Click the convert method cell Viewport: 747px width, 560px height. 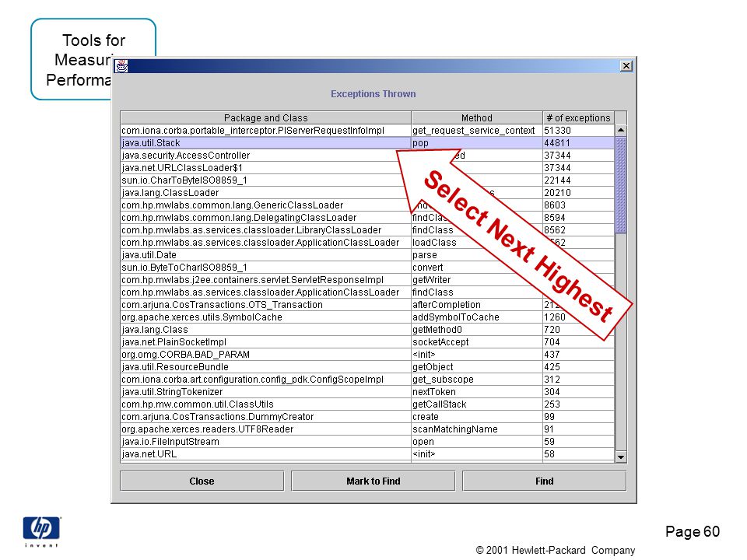(x=477, y=267)
